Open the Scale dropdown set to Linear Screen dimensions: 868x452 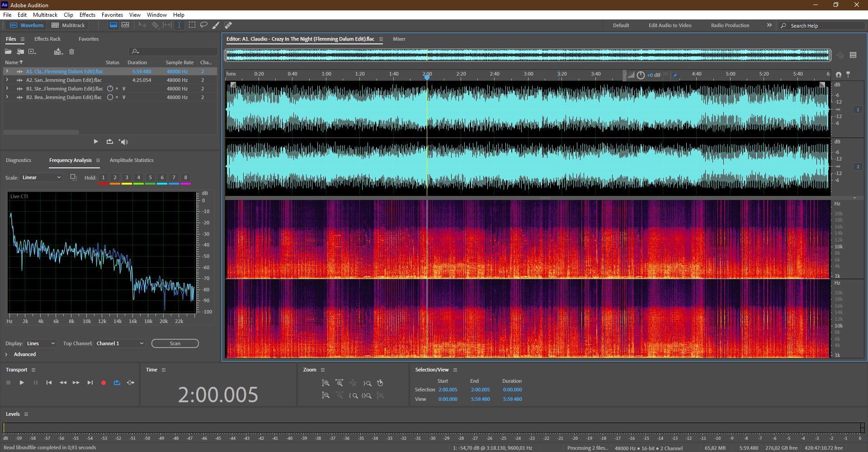(x=41, y=177)
